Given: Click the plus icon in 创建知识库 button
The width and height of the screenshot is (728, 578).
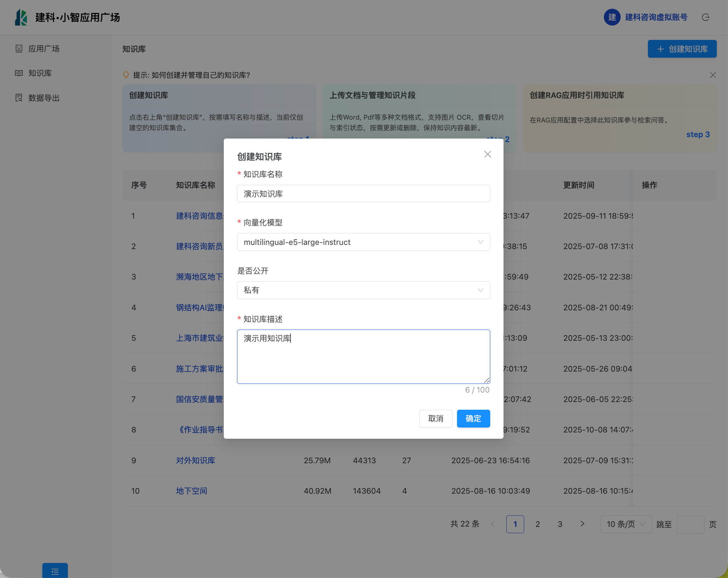Looking at the screenshot, I should (660, 49).
